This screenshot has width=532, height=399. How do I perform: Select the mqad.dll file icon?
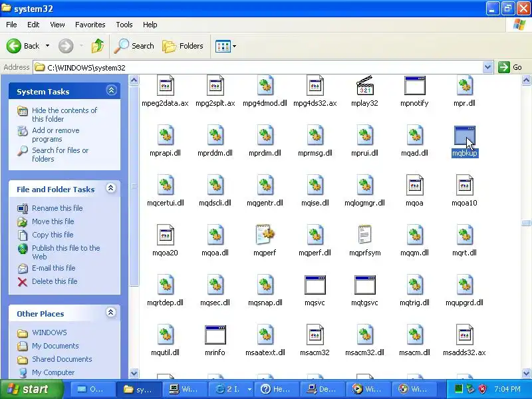(414, 136)
